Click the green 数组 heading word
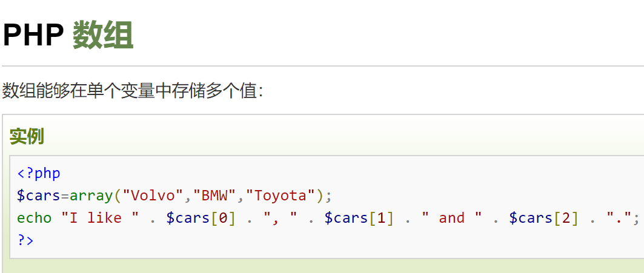 coord(103,36)
